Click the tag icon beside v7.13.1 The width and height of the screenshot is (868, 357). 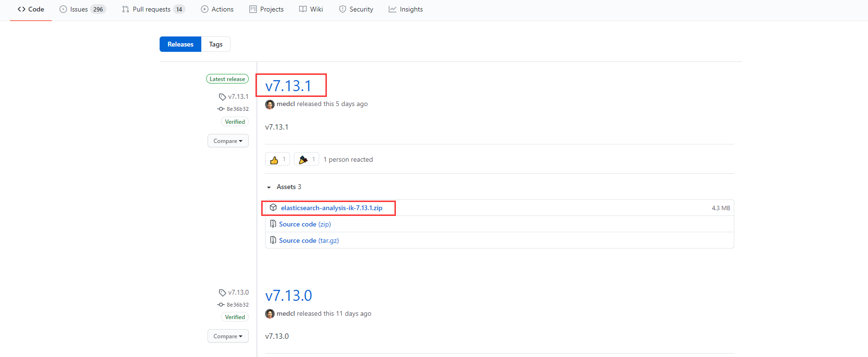(222, 97)
